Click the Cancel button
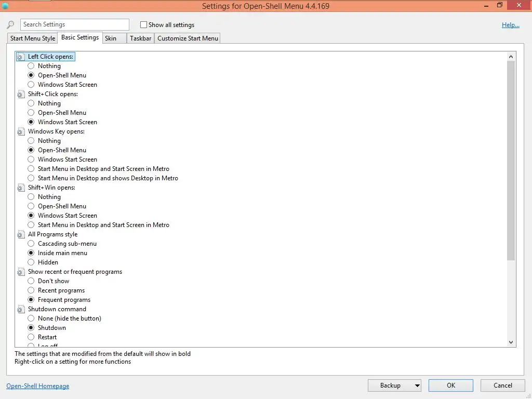 click(502, 385)
